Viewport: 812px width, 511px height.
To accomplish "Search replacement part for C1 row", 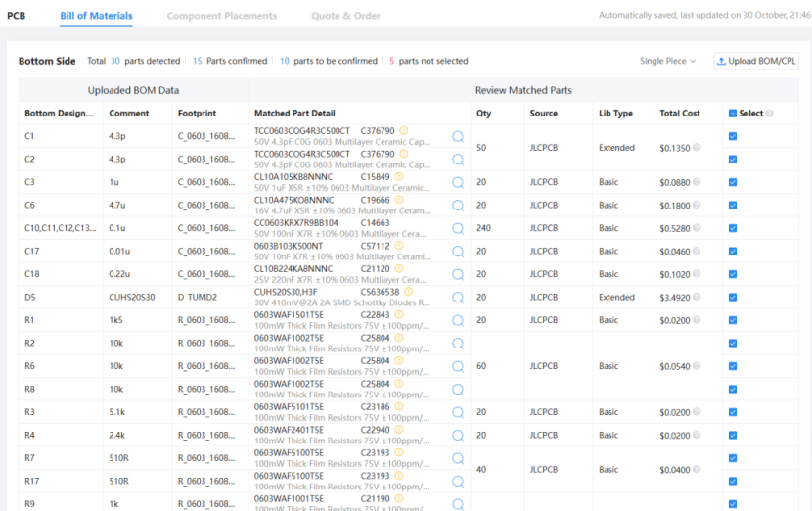I will pyautogui.click(x=457, y=136).
